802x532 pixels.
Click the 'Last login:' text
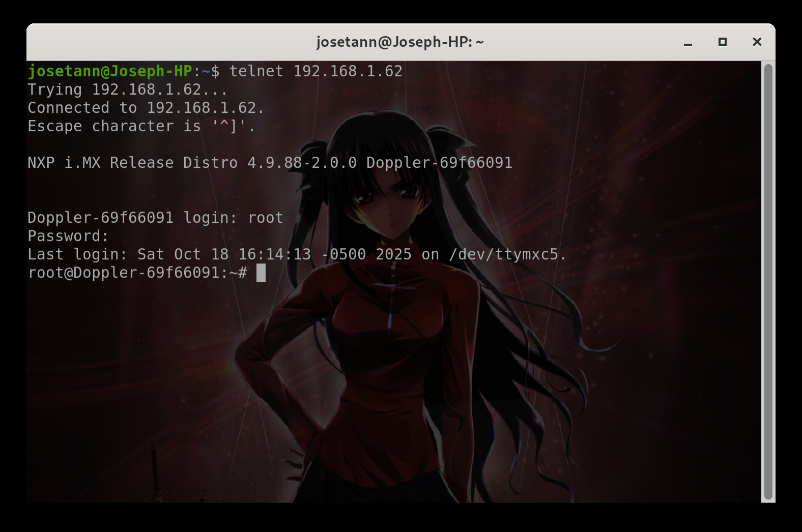77,254
